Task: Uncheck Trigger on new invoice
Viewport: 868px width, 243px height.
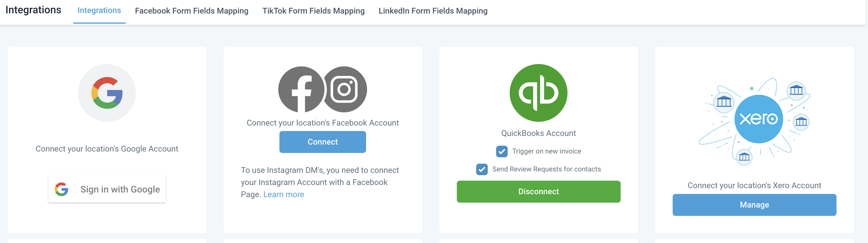Action: 502,152
